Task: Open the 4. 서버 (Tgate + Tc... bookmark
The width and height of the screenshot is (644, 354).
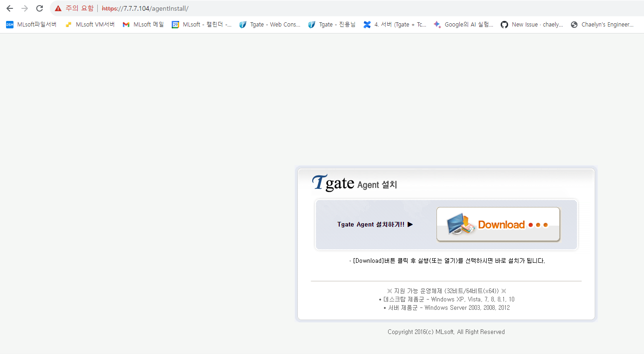Action: (395, 25)
